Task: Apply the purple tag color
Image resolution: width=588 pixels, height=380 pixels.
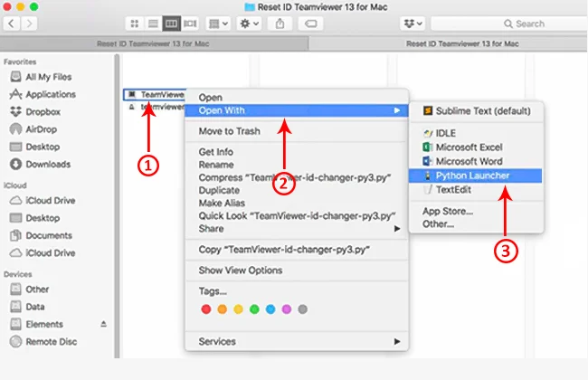Action: point(287,309)
